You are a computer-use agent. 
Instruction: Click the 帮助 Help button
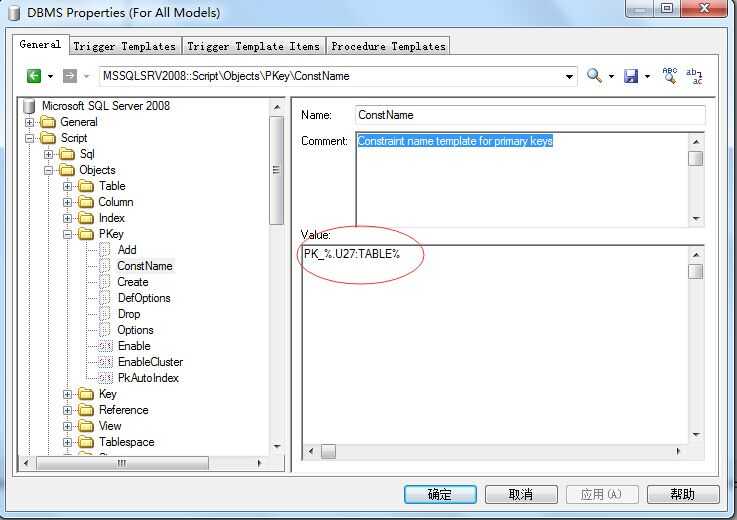point(683,495)
